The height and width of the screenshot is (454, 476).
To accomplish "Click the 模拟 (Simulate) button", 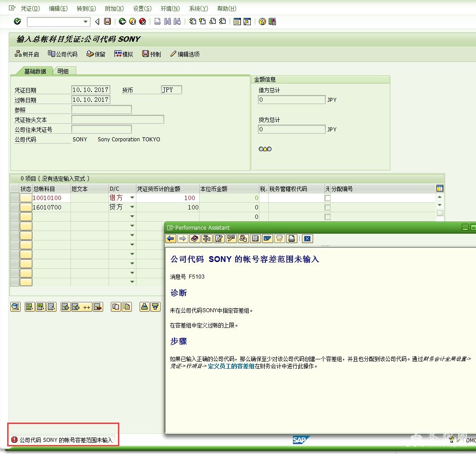I will pos(123,54).
